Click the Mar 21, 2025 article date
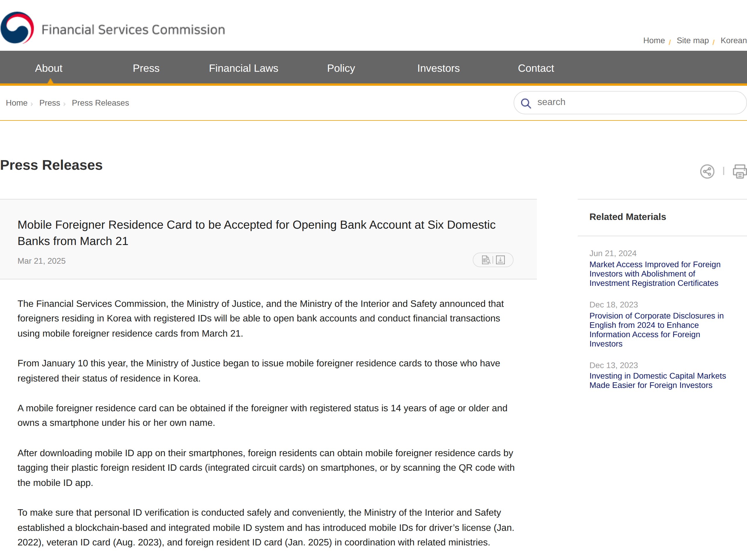747x560 pixels. click(x=41, y=261)
